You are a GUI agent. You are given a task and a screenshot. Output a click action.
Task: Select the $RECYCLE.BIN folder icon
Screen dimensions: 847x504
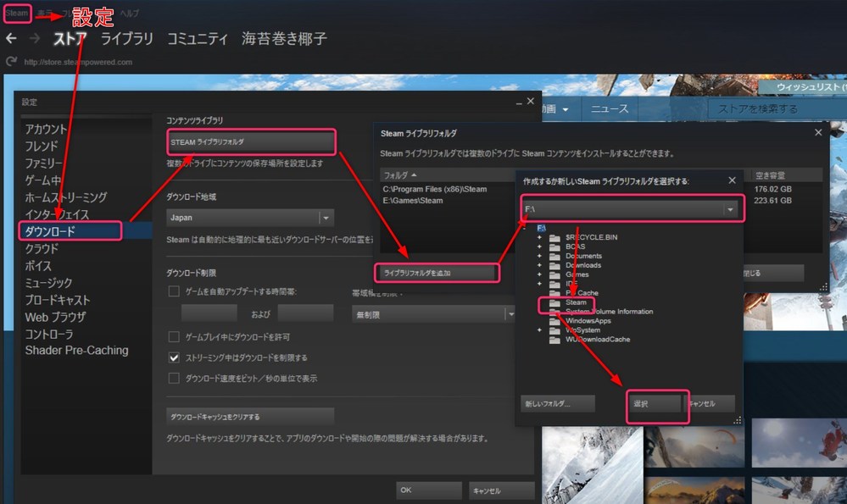click(x=554, y=237)
